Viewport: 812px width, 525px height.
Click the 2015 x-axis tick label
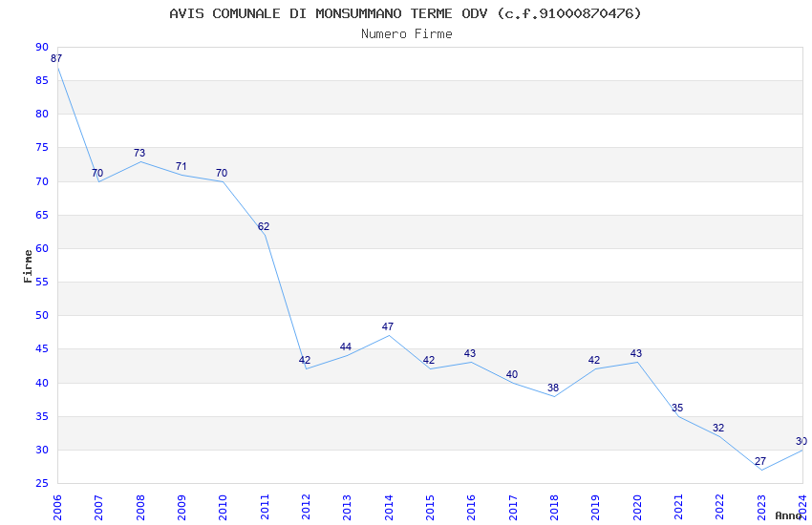pyautogui.click(x=430, y=508)
